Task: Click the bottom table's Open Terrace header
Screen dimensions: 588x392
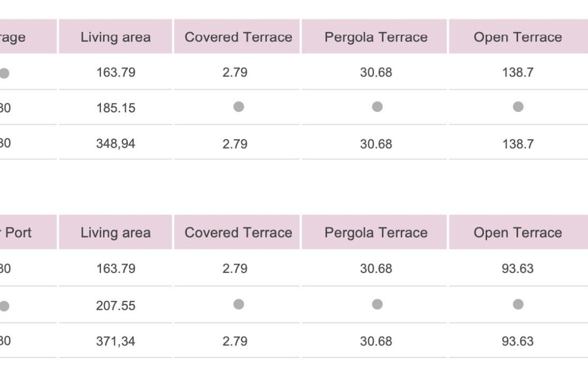Action: tap(517, 232)
